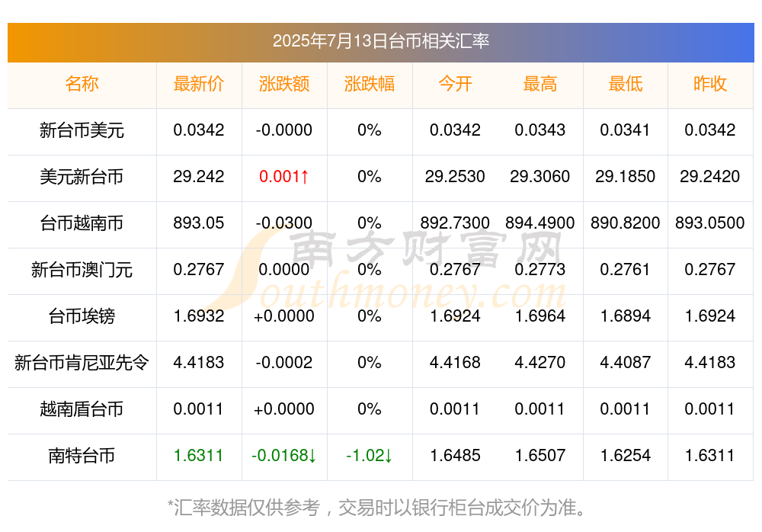This screenshot has width=762, height=532.
Task: Click the opening price 4.4168
Action: pos(455,362)
